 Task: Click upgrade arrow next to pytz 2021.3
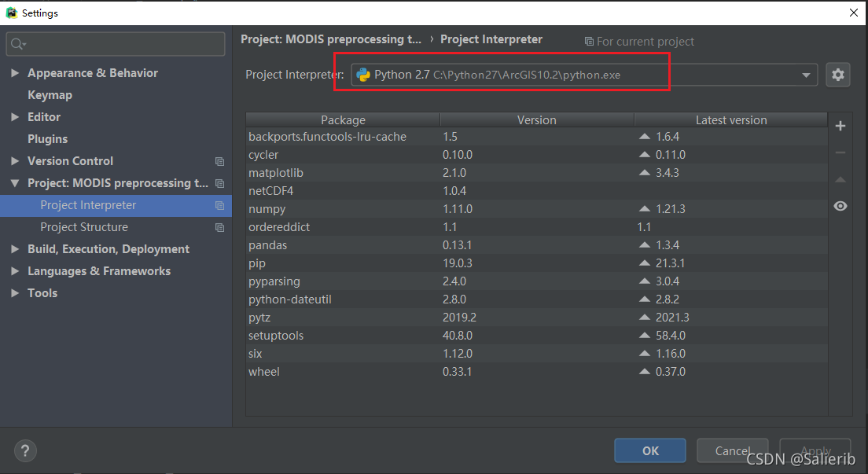click(645, 318)
